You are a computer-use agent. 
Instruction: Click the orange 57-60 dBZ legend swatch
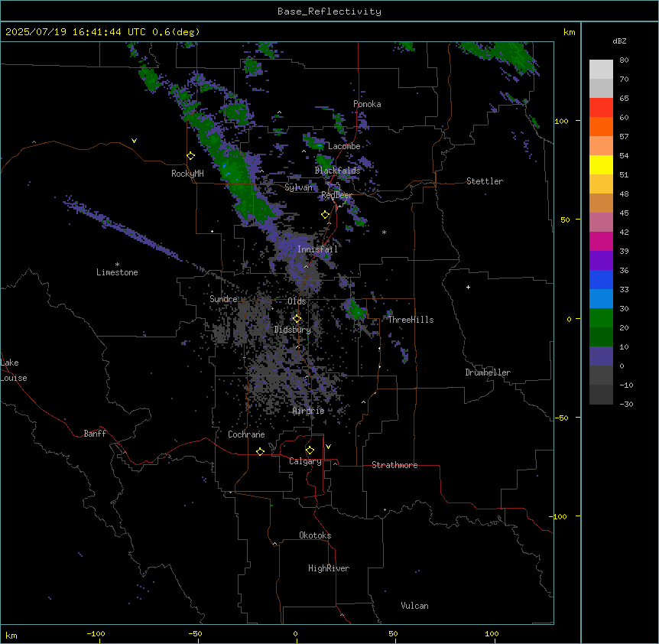coord(601,126)
